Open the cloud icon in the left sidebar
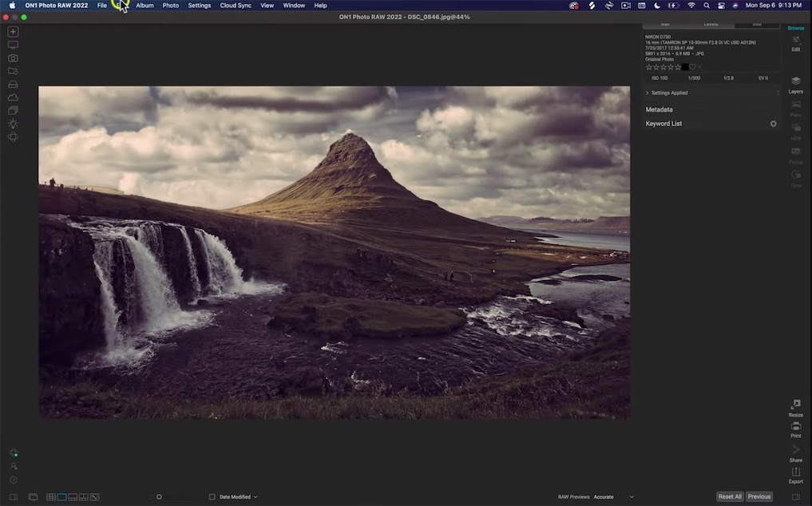Screen dimensions: 812x506 click(13, 97)
